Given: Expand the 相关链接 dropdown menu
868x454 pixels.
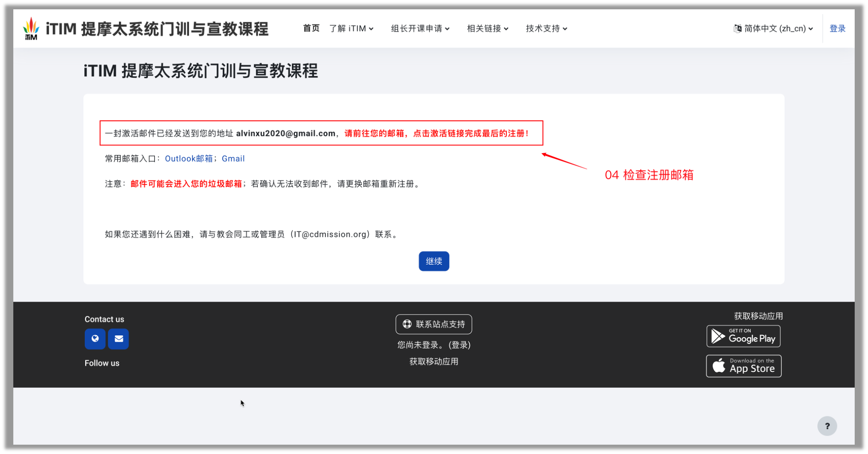Looking at the screenshot, I should pyautogui.click(x=488, y=28).
